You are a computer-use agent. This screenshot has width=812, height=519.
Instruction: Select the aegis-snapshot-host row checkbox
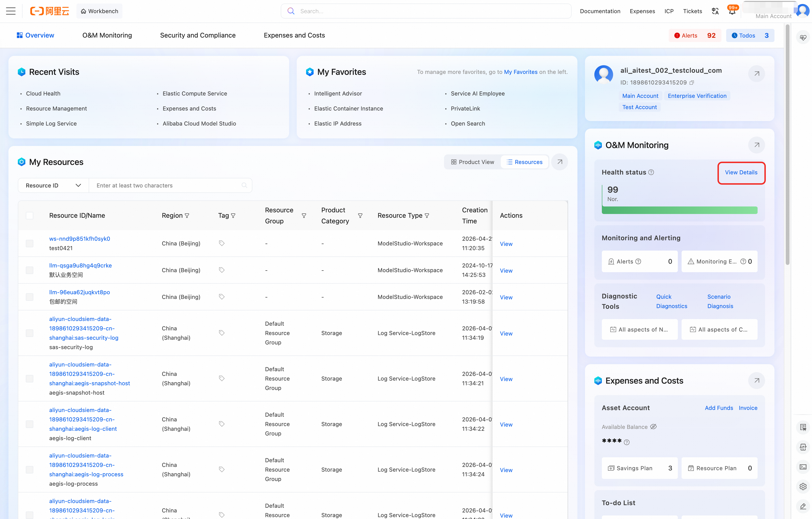click(30, 379)
